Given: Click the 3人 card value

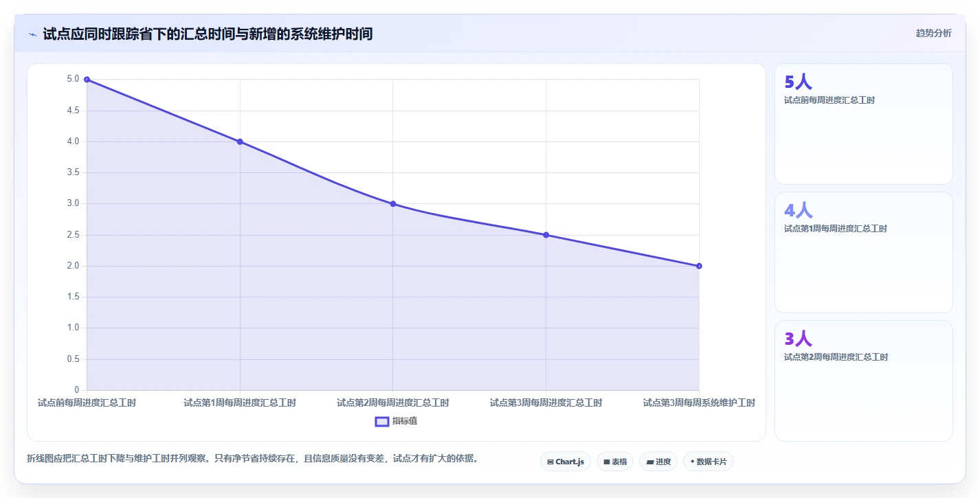Looking at the screenshot, I should [x=798, y=339].
